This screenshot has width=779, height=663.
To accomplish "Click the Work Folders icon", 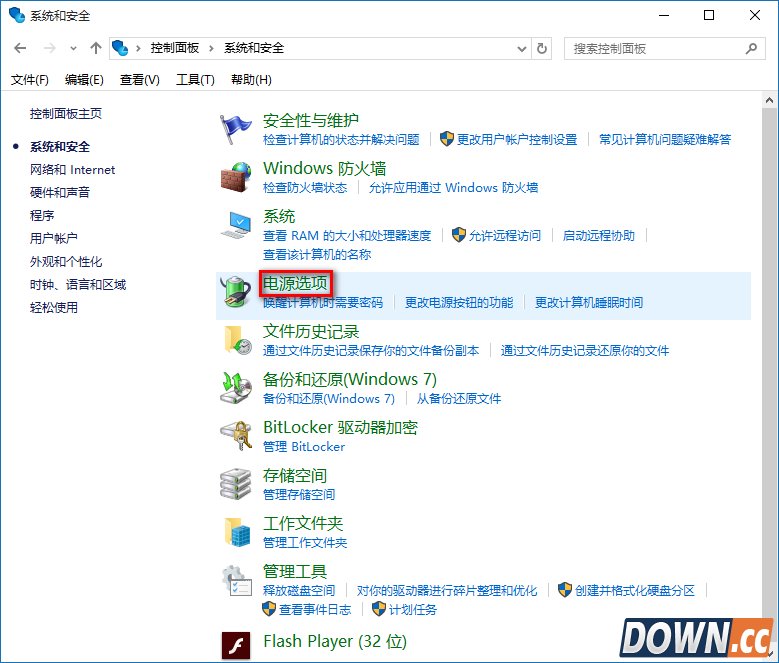I will click(237, 532).
